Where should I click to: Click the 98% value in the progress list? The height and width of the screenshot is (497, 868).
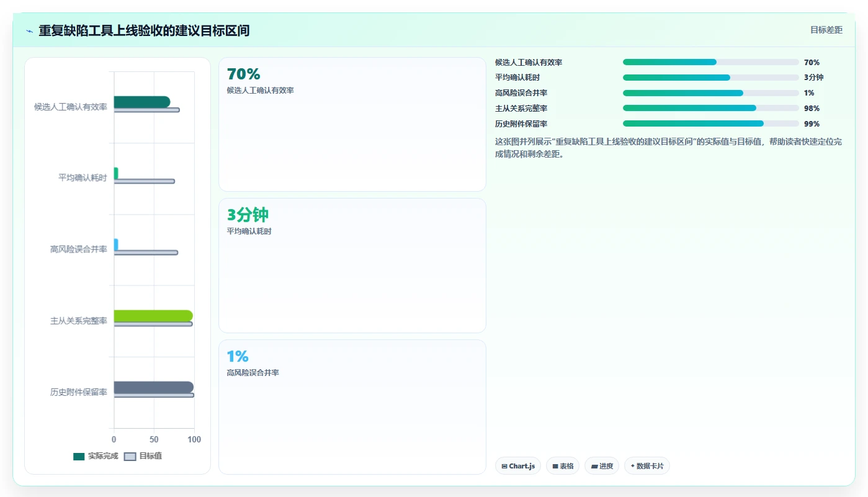click(812, 109)
